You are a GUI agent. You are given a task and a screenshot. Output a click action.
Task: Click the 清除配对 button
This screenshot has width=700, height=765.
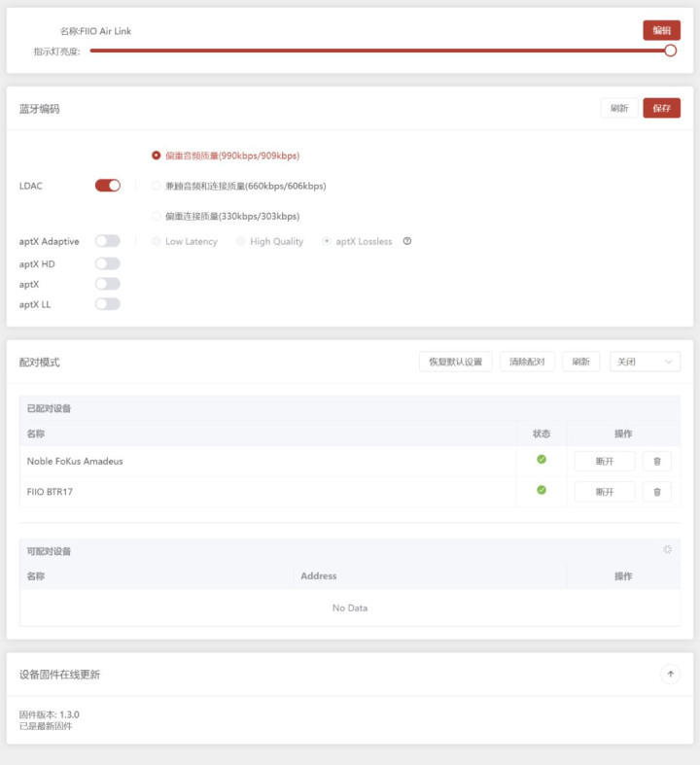tap(528, 362)
